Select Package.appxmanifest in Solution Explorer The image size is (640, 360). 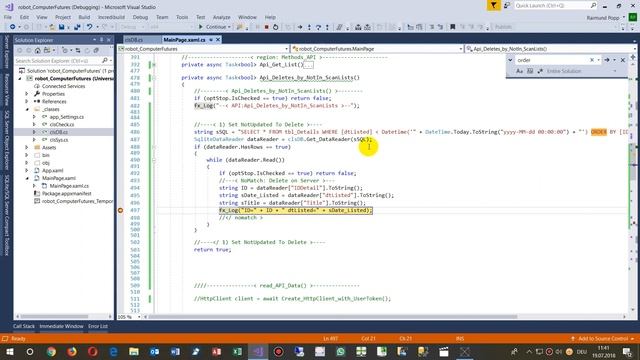67,193
